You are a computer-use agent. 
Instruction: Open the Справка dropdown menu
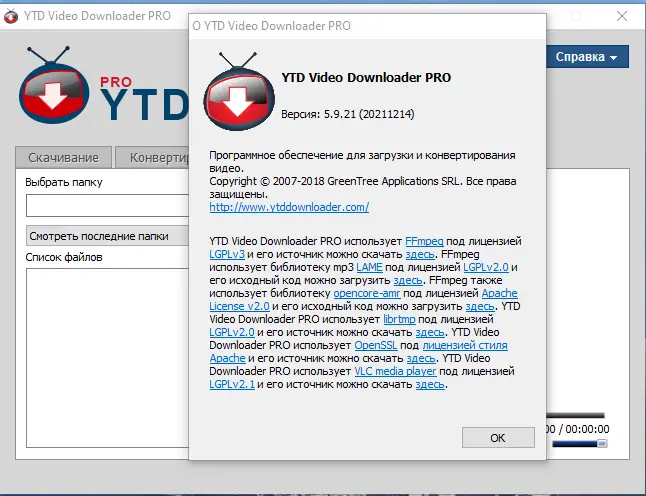pyautogui.click(x=587, y=56)
